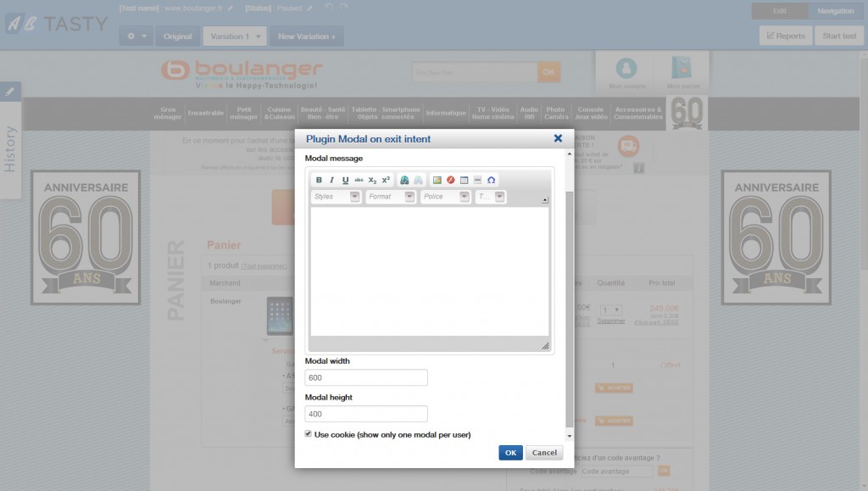Click the orange search OK button

548,73
